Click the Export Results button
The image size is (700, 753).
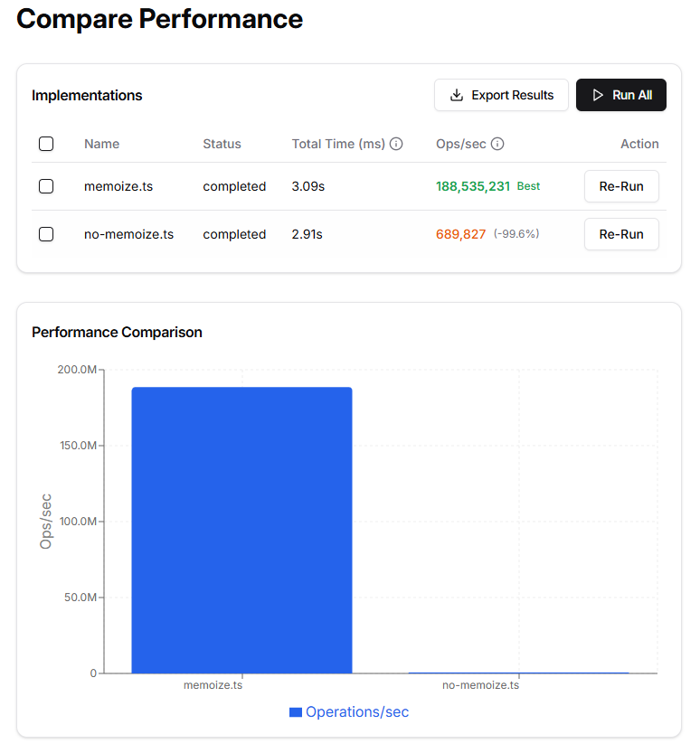tap(501, 94)
